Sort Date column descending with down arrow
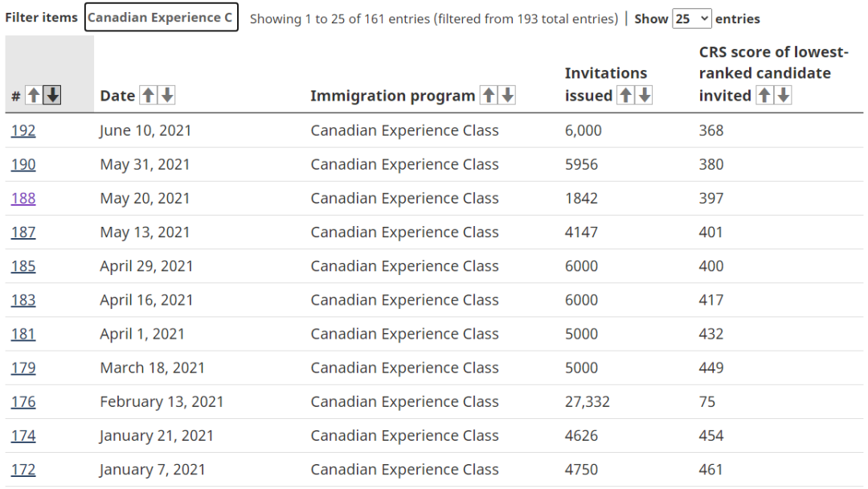The width and height of the screenshot is (868, 489). pyautogui.click(x=167, y=95)
